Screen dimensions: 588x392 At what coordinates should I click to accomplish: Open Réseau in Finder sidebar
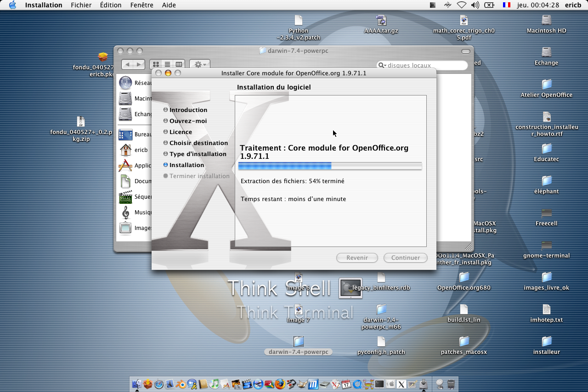click(135, 83)
